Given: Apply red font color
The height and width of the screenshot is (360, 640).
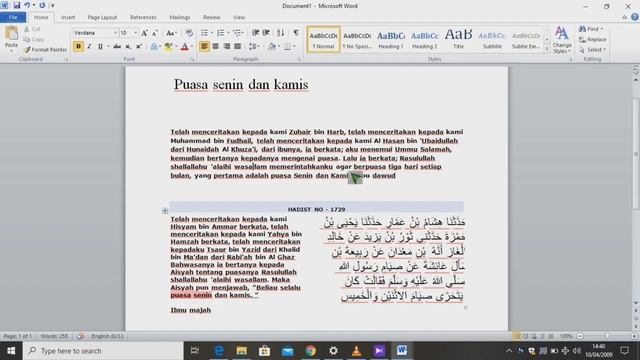Looking at the screenshot, I should (x=184, y=47).
